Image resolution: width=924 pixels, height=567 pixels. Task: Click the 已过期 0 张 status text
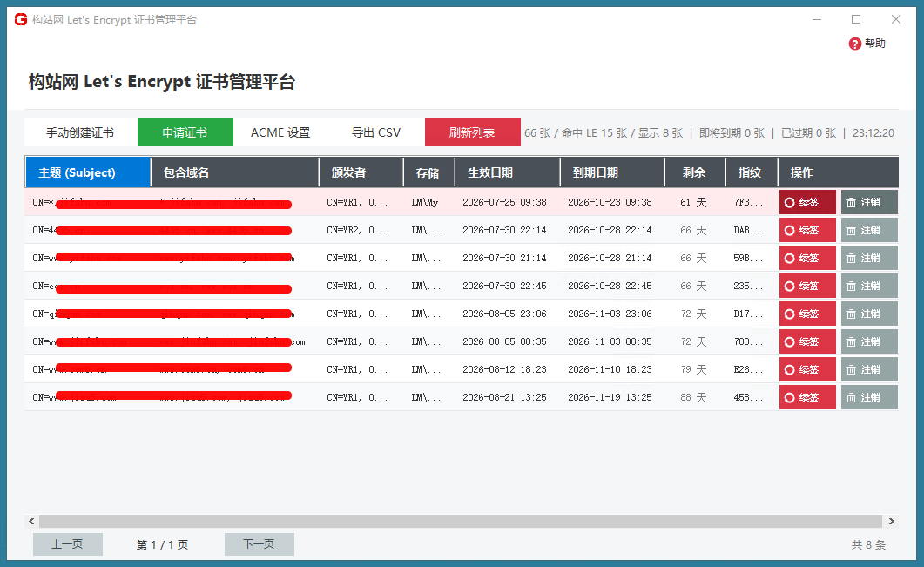point(808,133)
